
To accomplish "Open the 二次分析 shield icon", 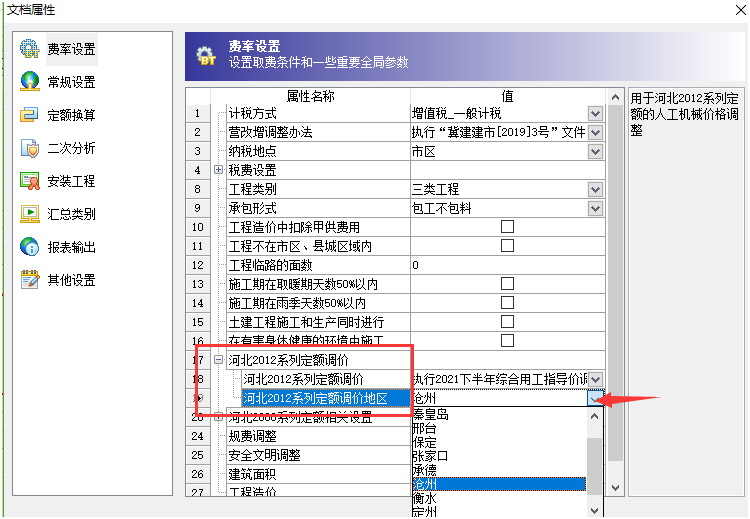I will pyautogui.click(x=29, y=148).
